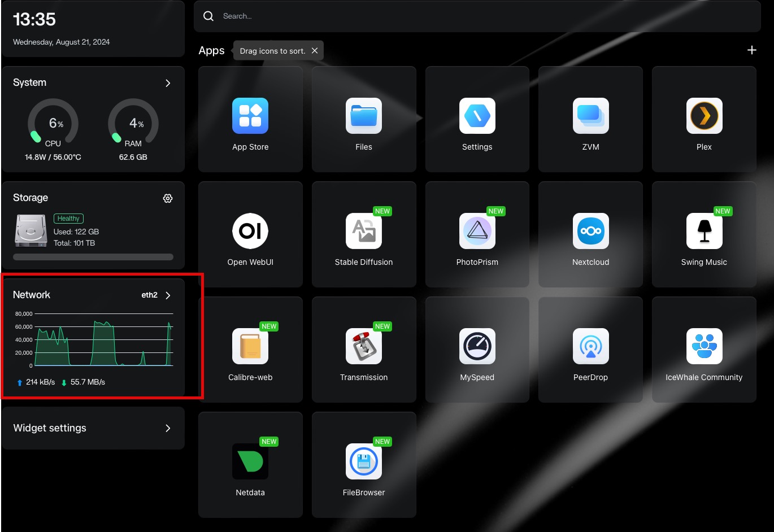Click the NEW badge on Netdata
This screenshot has width=774, height=532.
click(x=269, y=442)
